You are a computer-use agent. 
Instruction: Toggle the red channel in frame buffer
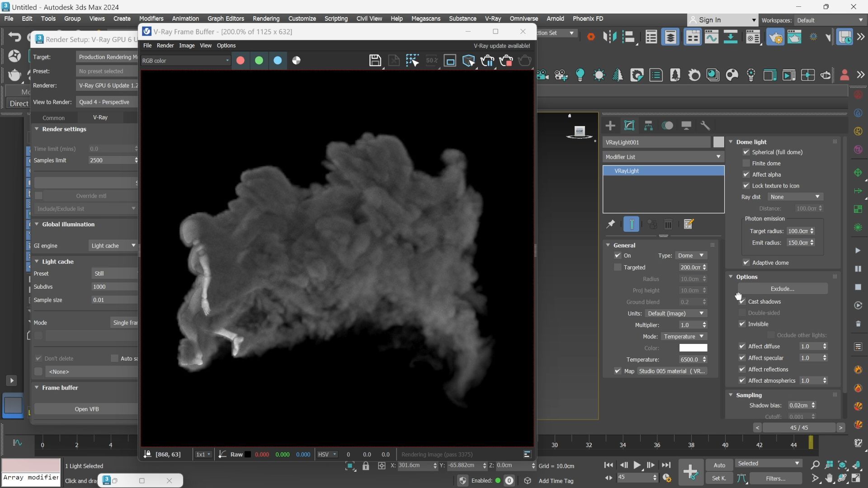(x=241, y=61)
